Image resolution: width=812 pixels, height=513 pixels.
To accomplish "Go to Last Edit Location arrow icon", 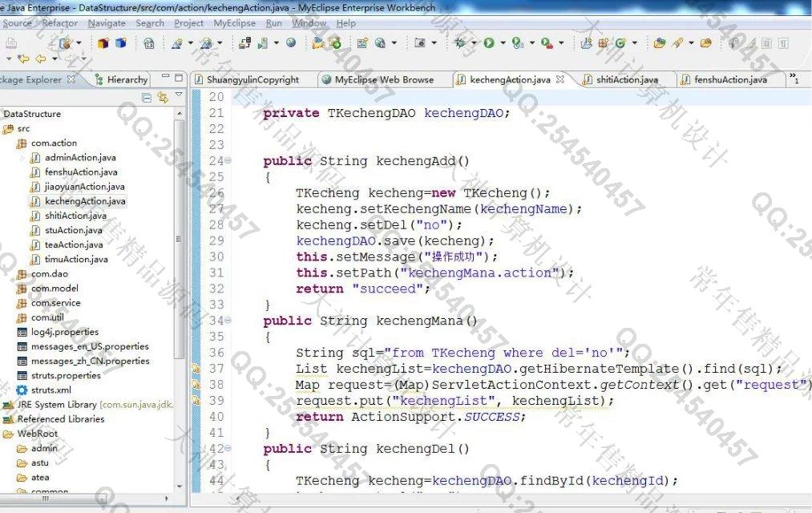I will tap(23, 59).
